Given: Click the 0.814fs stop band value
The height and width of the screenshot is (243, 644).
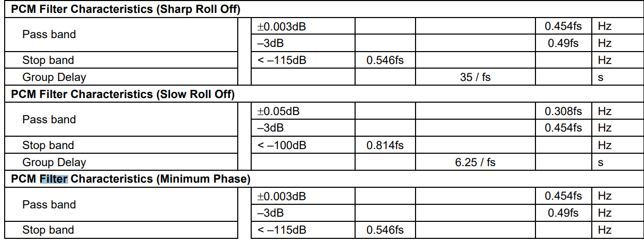Looking at the screenshot, I should pos(385,145).
